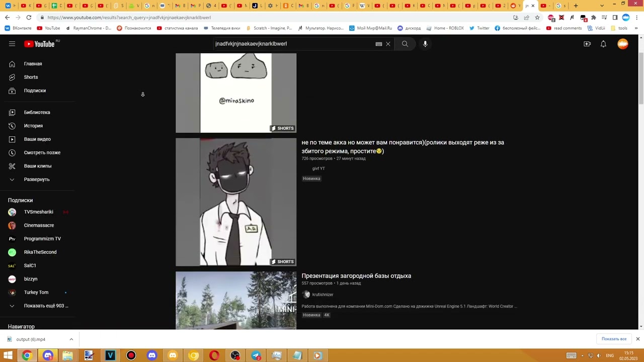Open video titled 'не по теме акка'

(403, 147)
